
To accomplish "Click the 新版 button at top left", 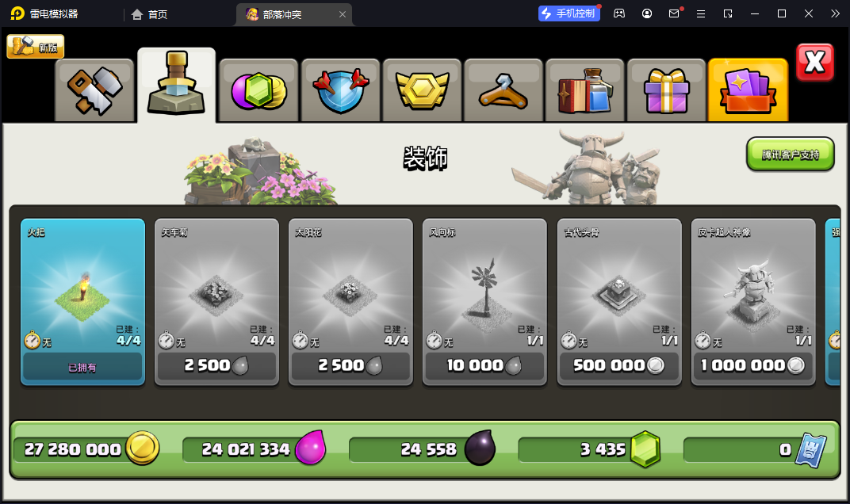I will click(x=36, y=47).
